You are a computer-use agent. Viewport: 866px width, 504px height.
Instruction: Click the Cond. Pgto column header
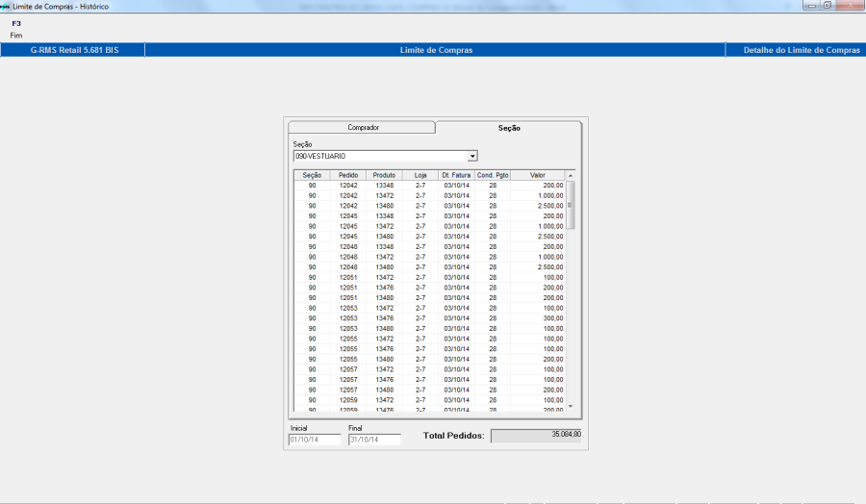click(x=493, y=175)
